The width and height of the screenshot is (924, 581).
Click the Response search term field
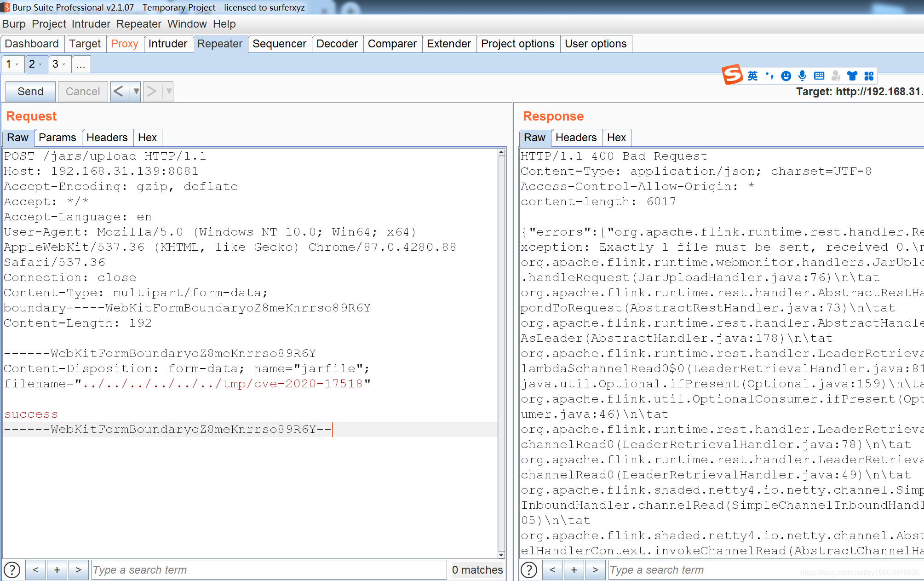766,570
